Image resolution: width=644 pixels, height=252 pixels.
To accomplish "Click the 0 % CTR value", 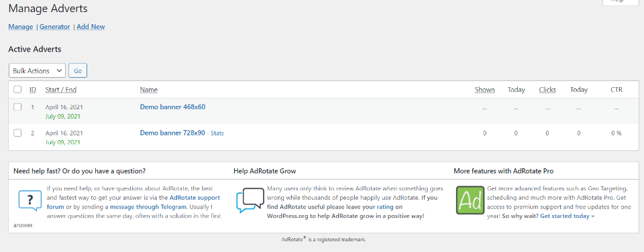I will (x=616, y=133).
